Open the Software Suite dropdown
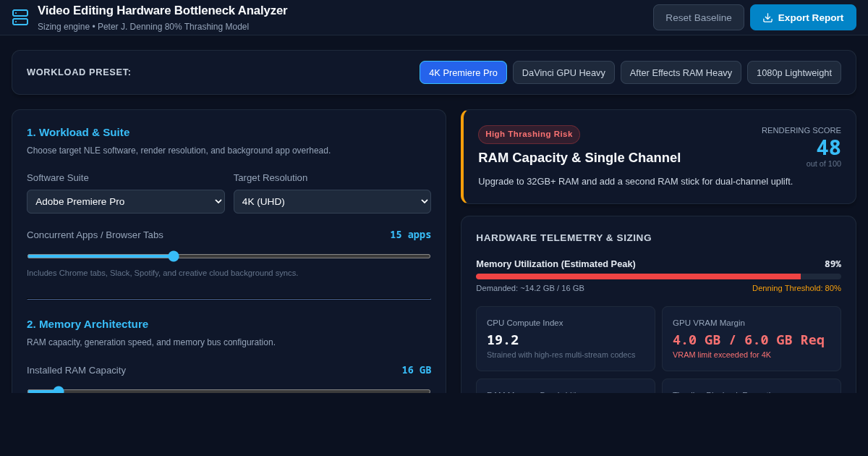This screenshot has width=868, height=456. (x=126, y=201)
